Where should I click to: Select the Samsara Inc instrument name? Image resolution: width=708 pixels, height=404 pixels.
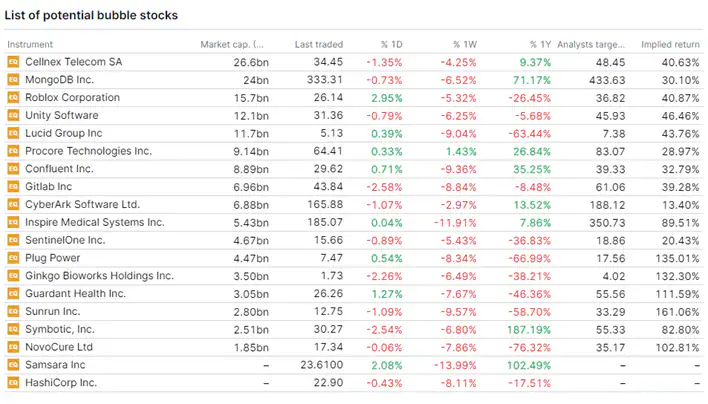point(55,365)
